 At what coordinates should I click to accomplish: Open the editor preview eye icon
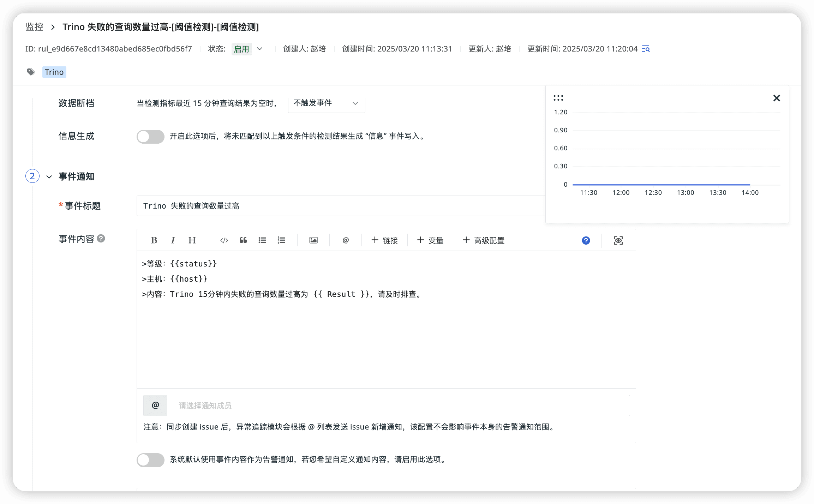(x=618, y=240)
